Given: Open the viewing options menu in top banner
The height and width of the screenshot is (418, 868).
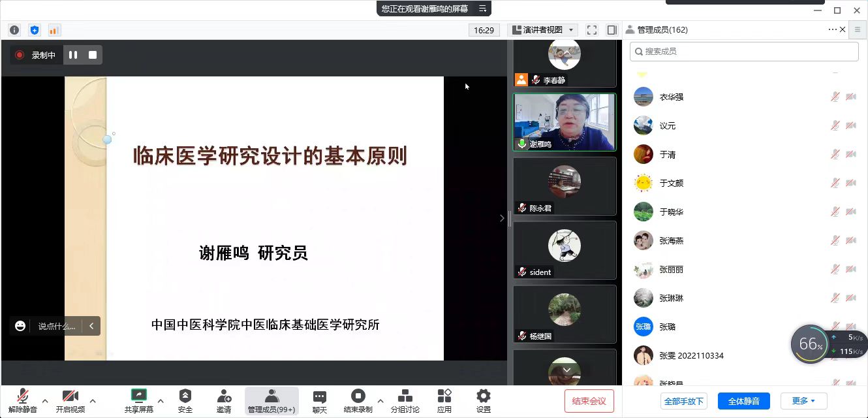Looking at the screenshot, I should 482,8.
